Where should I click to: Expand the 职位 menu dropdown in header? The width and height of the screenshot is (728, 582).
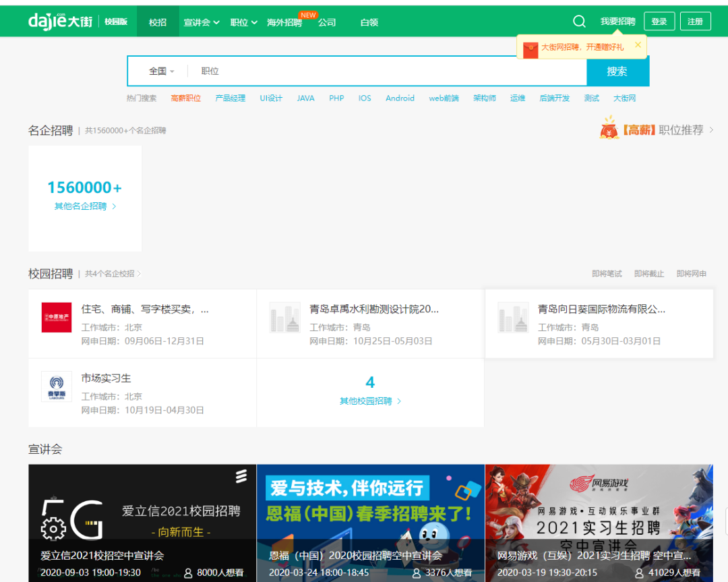point(244,22)
